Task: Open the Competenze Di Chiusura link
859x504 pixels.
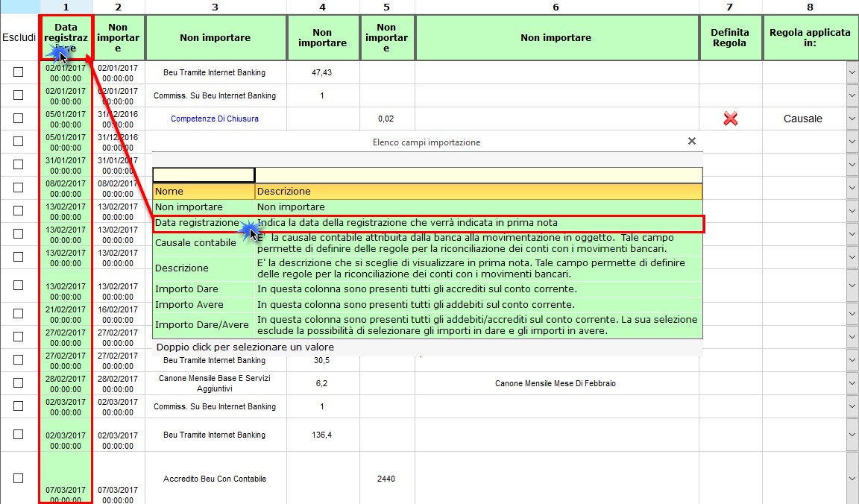Action: 215,119
